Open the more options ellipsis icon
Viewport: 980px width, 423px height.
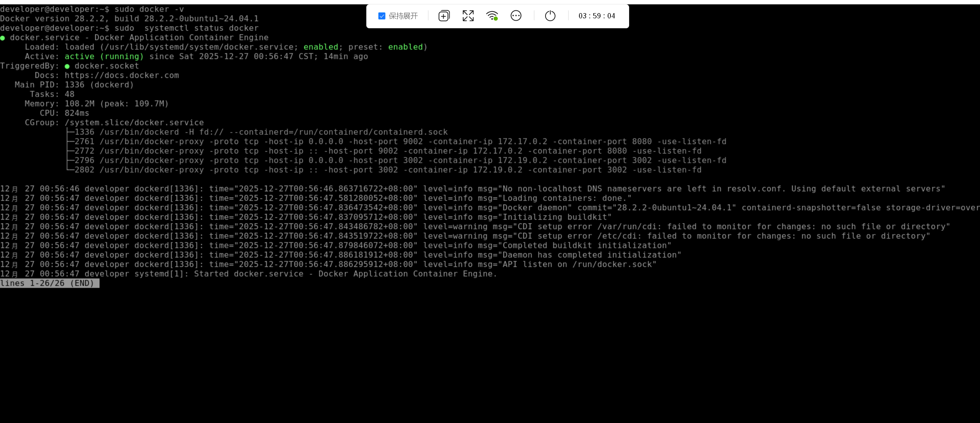coord(516,16)
